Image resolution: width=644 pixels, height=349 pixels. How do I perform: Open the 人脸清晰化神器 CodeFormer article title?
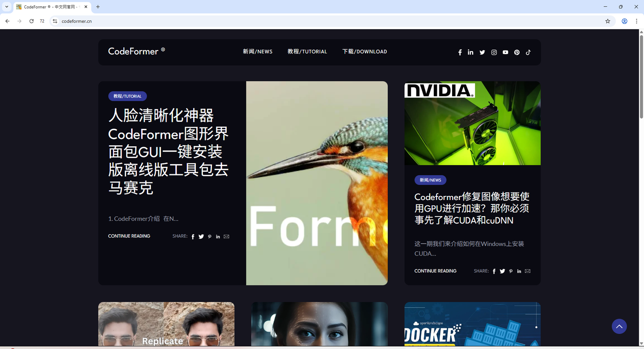click(169, 152)
